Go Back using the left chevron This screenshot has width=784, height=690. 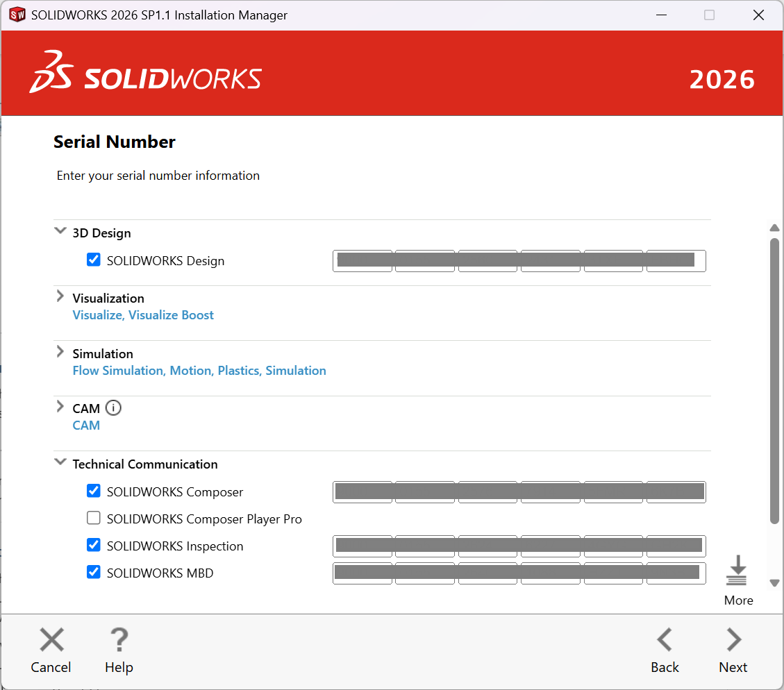point(665,639)
